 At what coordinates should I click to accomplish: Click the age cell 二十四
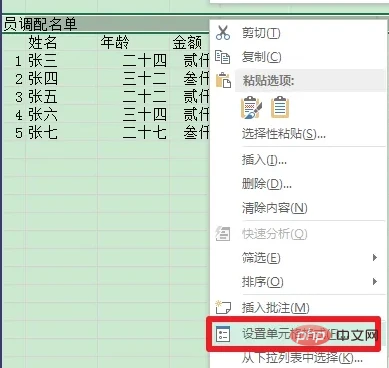click(133, 60)
